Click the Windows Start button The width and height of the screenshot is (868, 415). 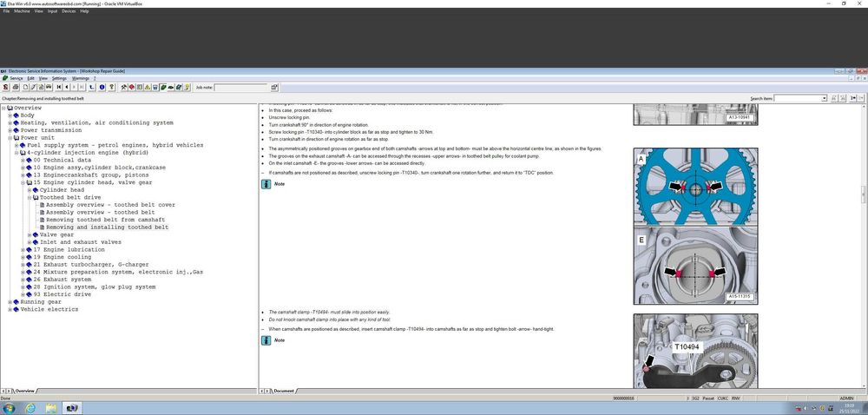point(10,408)
